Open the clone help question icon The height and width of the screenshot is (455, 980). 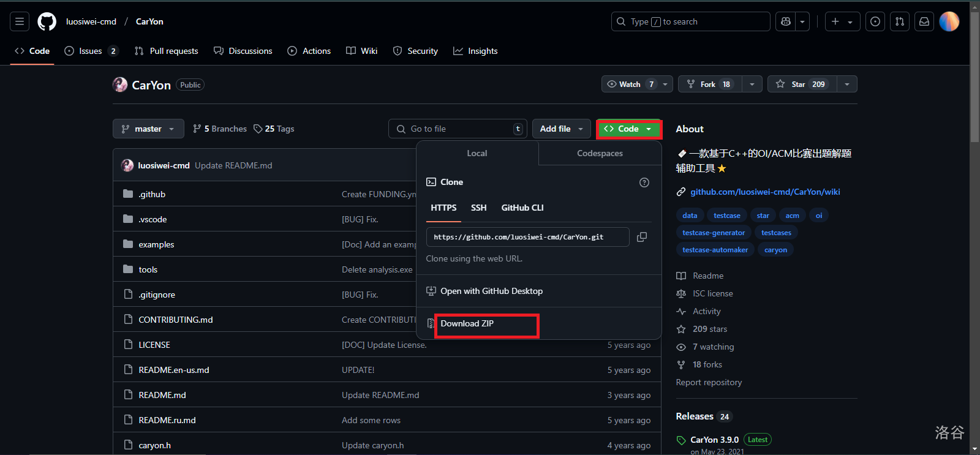[644, 182]
